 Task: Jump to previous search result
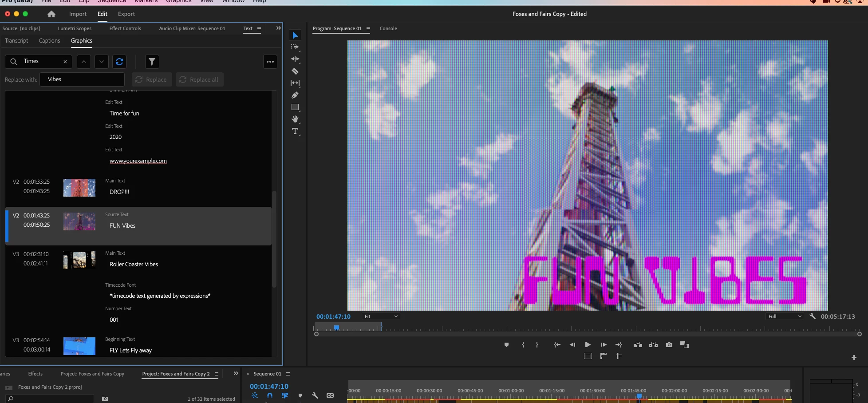pyautogui.click(x=84, y=62)
